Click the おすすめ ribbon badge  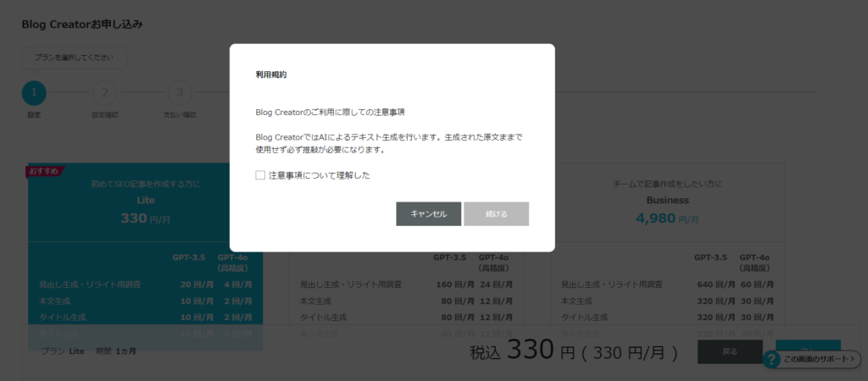(44, 171)
